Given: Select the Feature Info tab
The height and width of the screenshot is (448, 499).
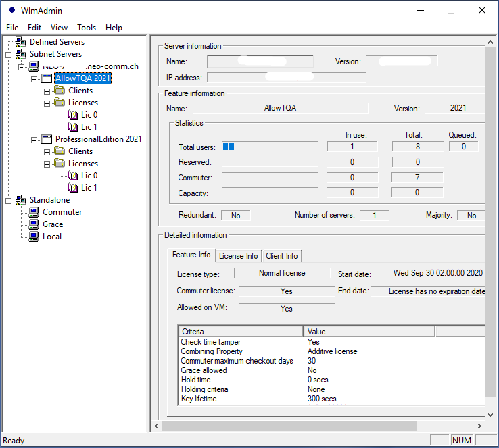Looking at the screenshot, I should [x=191, y=255].
